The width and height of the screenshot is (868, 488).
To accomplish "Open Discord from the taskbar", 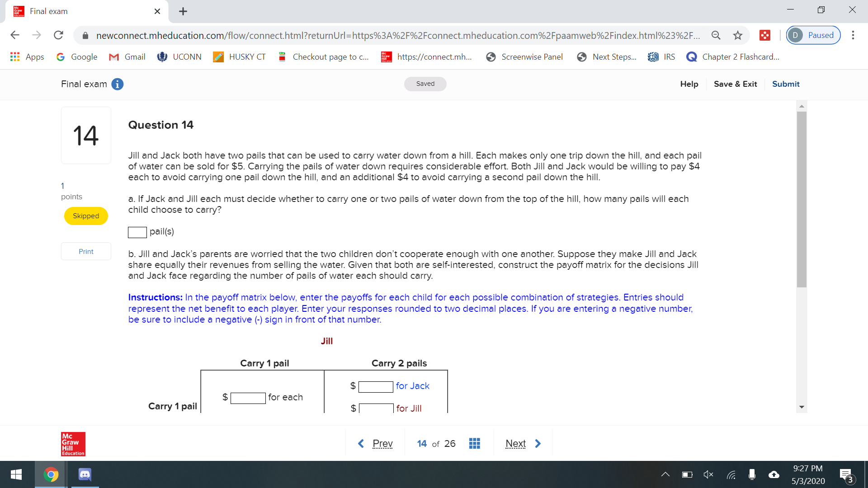I will tap(85, 474).
